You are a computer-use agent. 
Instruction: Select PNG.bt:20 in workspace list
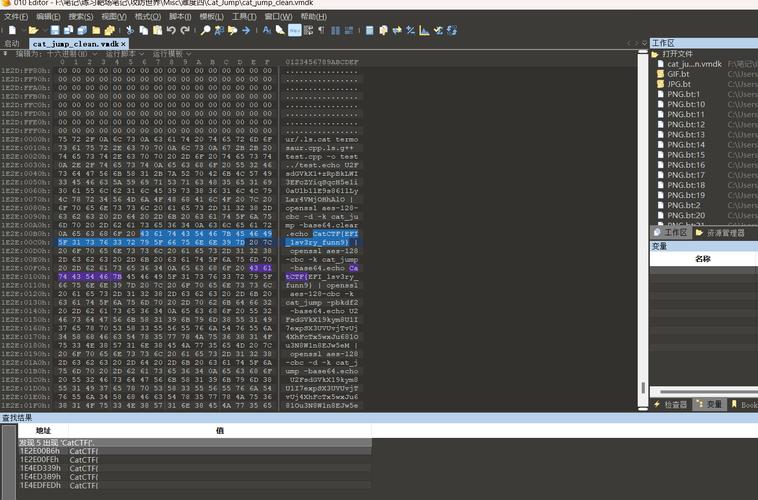coord(686,215)
